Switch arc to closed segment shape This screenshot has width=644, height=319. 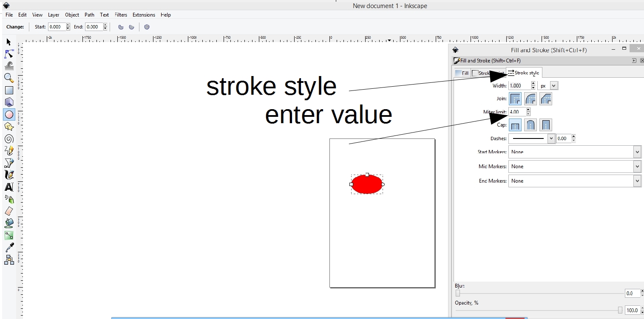(121, 27)
